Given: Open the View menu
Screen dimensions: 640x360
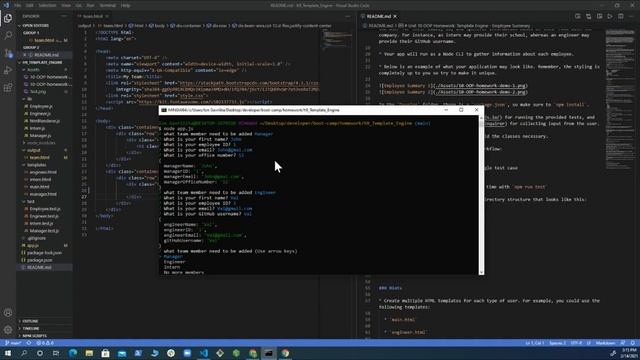Looking at the screenshot, I should point(66,5).
